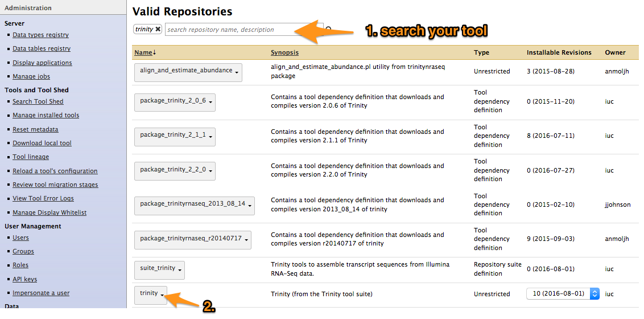Remove the trinity search tag
The image size is (644, 319).
[x=158, y=29]
